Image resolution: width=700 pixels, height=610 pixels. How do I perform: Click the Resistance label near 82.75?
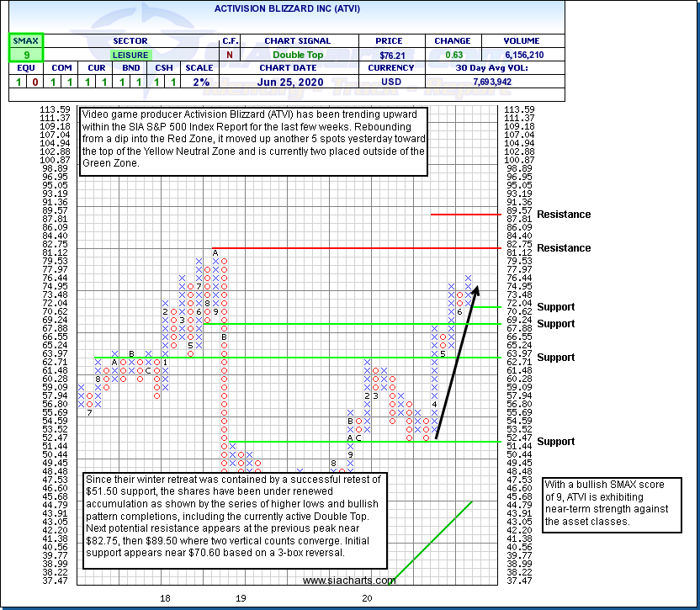pos(563,248)
